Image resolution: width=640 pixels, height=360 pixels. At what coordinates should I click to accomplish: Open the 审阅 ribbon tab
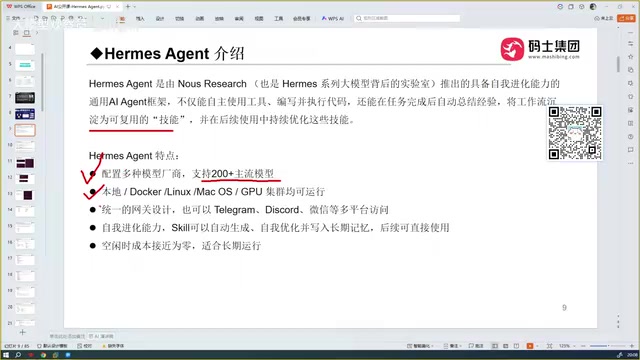(239, 19)
